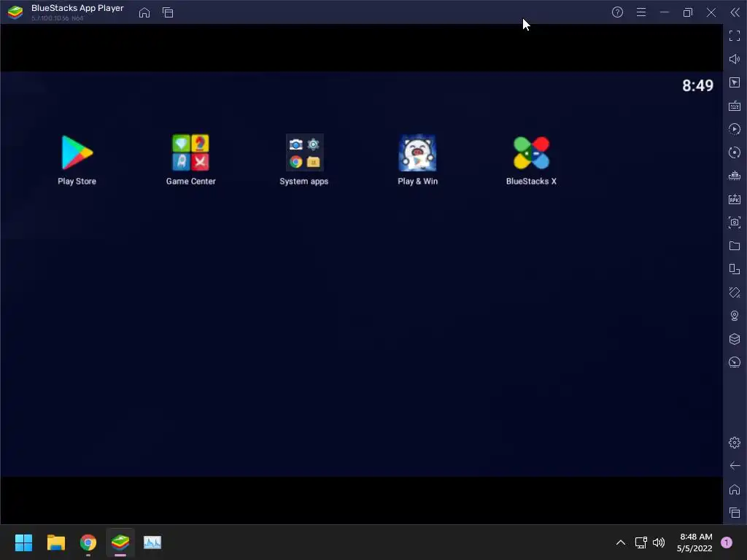Screen dimensions: 747x560
Task: Open recent apps icon at sidebar bottom
Action: coord(735,513)
